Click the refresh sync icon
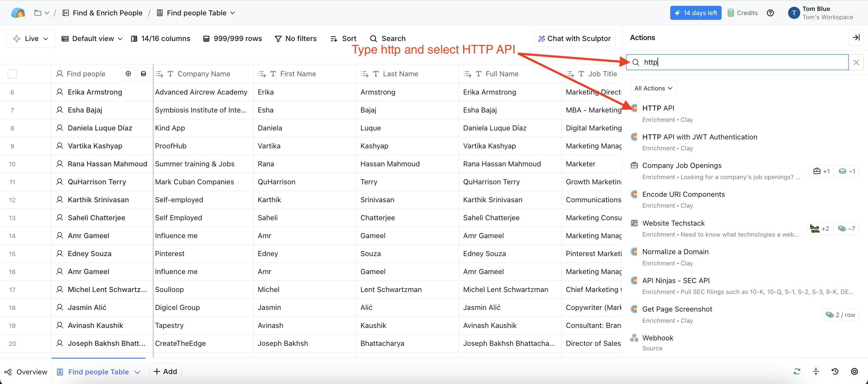The width and height of the screenshot is (868, 384). [x=796, y=371]
